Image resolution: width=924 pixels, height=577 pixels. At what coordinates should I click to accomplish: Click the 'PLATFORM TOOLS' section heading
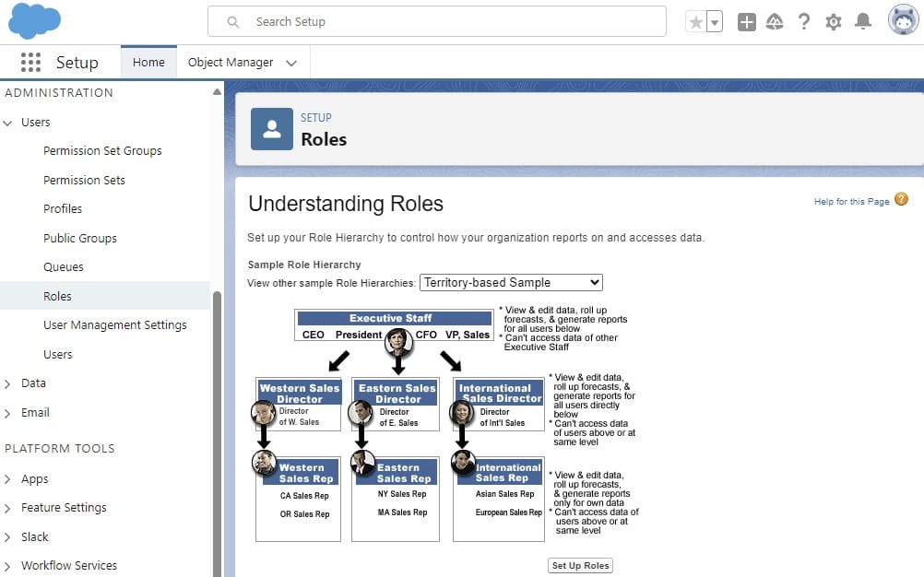point(60,449)
